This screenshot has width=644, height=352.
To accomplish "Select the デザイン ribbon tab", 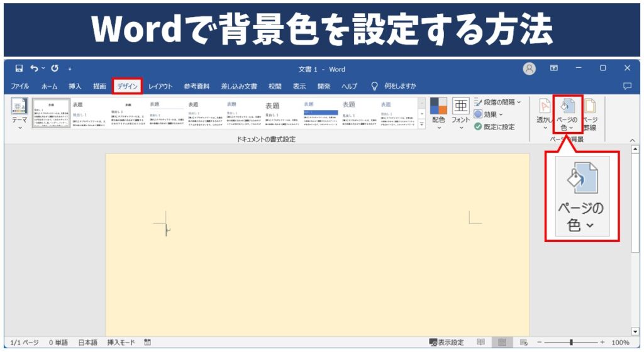I will [127, 86].
